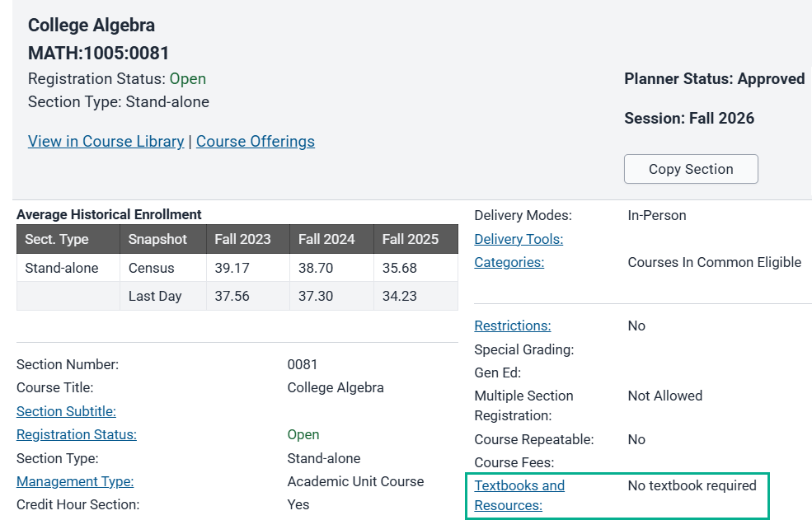Image resolution: width=812 pixels, height=520 pixels.
Task: Select the Fall 2023 column header
Action: 248,239
